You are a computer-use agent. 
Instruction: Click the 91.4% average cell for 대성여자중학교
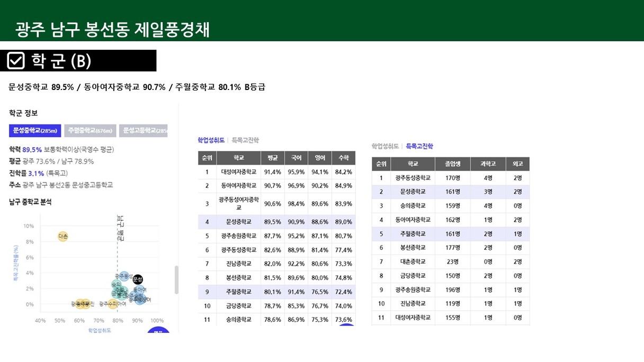(273, 172)
